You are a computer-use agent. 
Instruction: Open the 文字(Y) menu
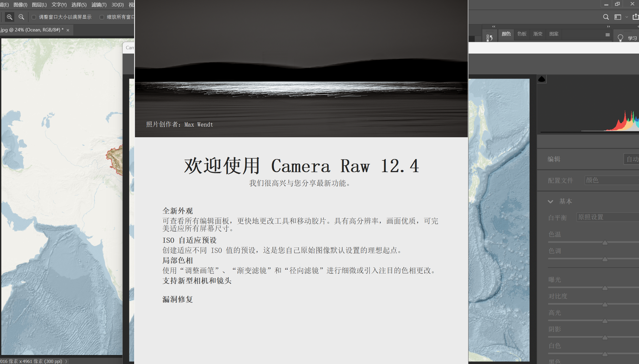[59, 5]
